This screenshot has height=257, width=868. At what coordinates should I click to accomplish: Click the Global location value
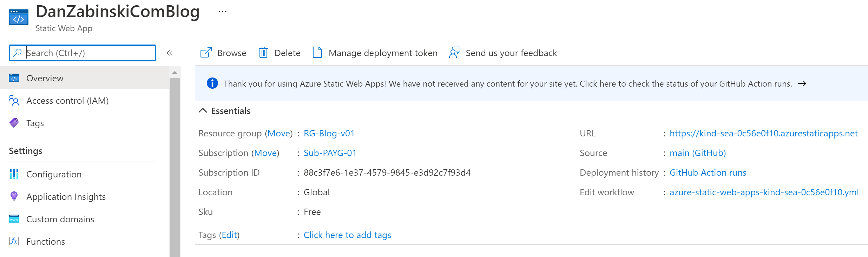[x=316, y=192]
